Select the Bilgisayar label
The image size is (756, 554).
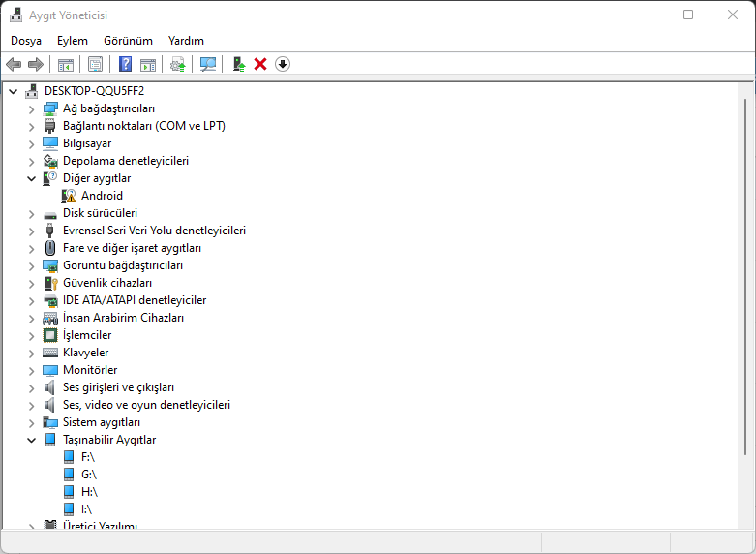click(87, 143)
